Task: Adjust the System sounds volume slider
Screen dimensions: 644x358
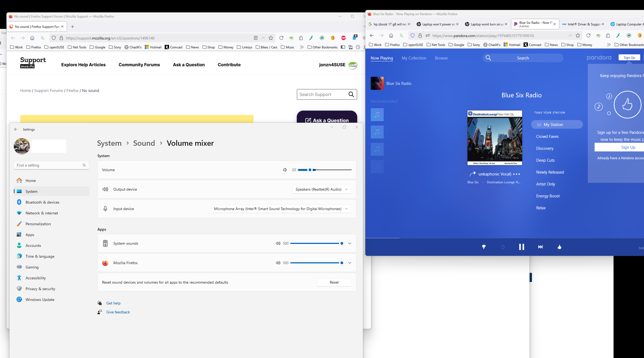Action: pos(317,243)
